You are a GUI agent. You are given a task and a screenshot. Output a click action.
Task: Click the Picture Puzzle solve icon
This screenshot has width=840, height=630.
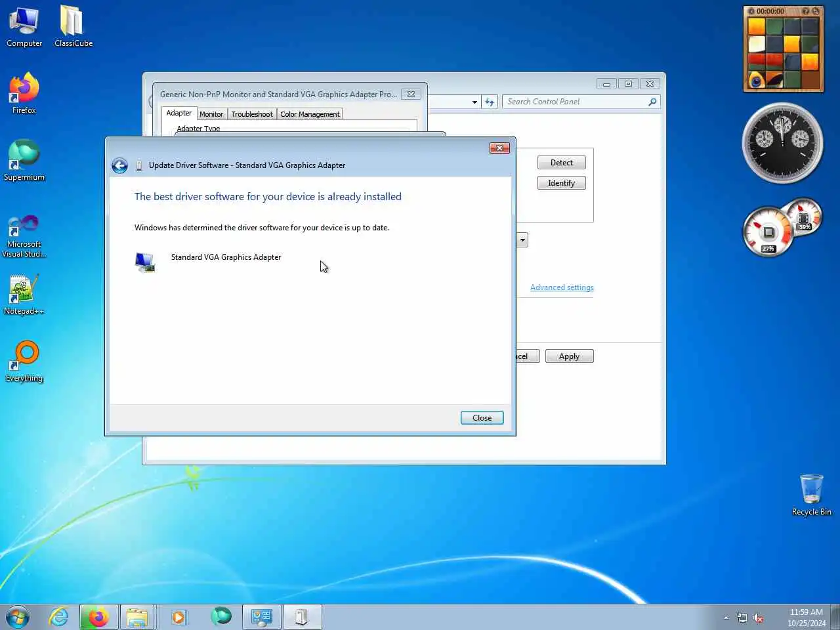[816, 11]
